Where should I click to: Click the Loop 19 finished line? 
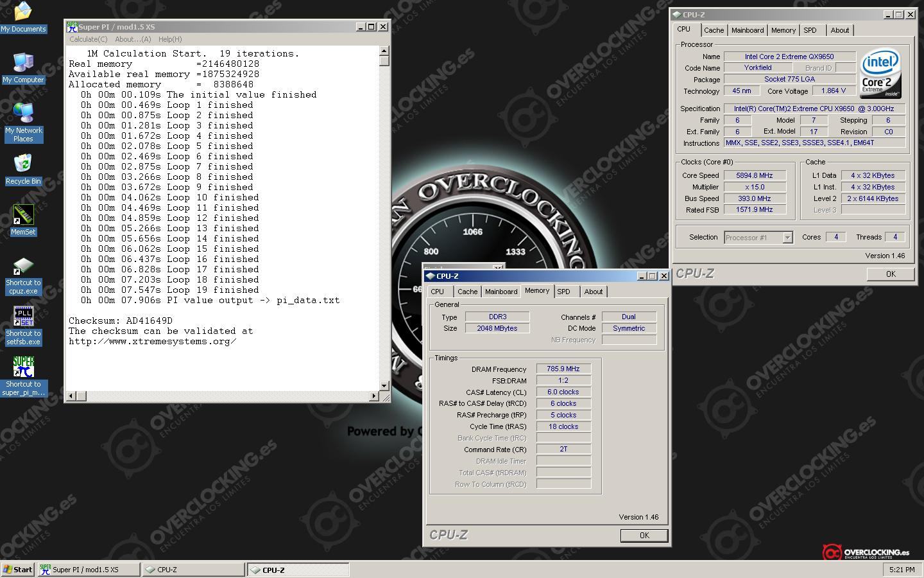click(170, 290)
